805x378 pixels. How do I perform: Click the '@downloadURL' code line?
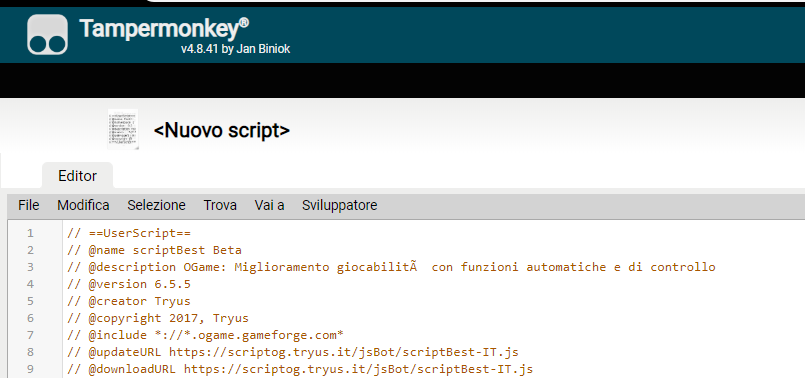[300, 369]
